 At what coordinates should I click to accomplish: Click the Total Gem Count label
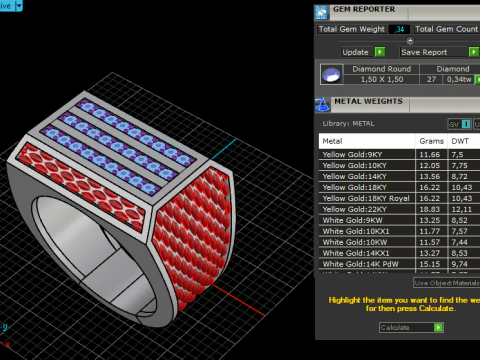446,29
